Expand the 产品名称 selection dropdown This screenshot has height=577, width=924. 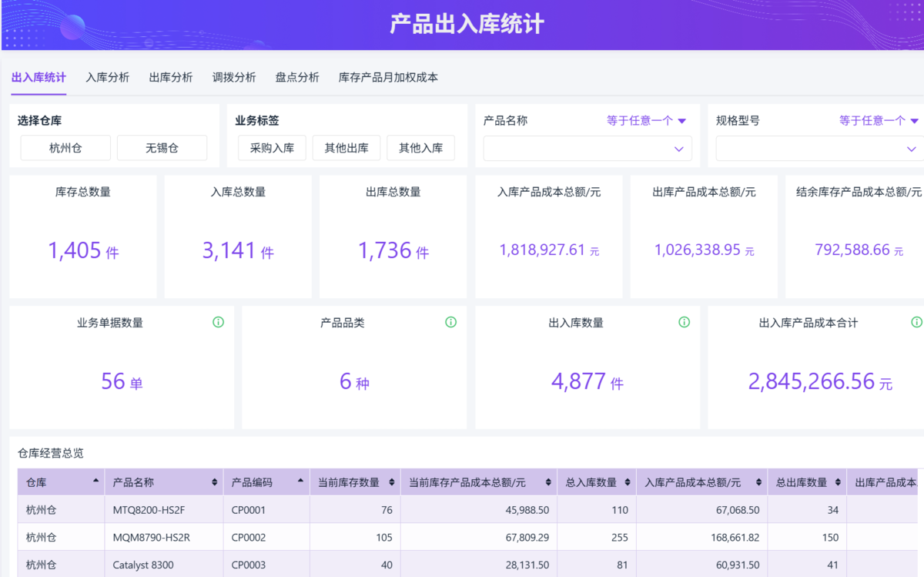[588, 149]
